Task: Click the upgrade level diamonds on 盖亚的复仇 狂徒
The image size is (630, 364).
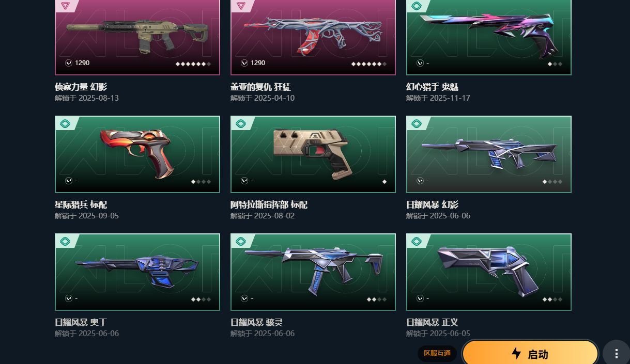Action: (369, 64)
